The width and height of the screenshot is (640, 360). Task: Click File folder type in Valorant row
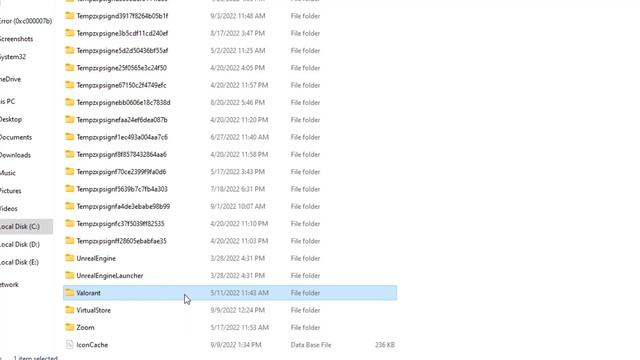[x=305, y=293]
